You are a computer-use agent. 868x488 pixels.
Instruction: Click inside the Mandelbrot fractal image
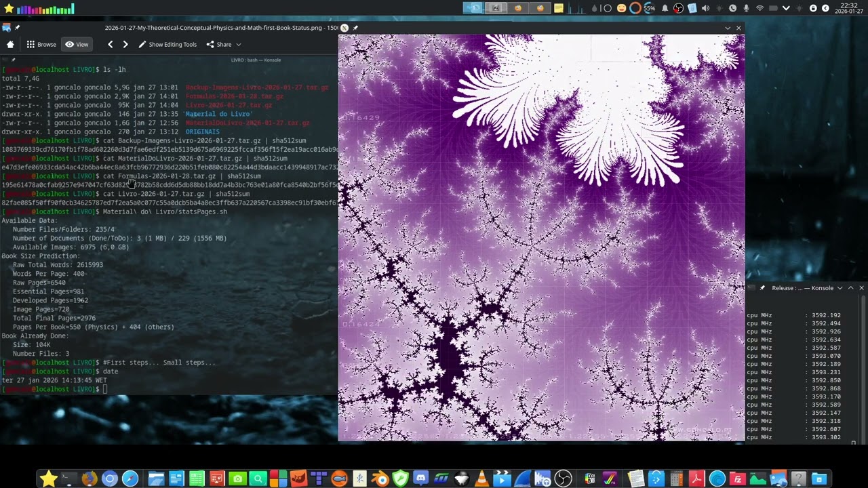pyautogui.click(x=541, y=238)
